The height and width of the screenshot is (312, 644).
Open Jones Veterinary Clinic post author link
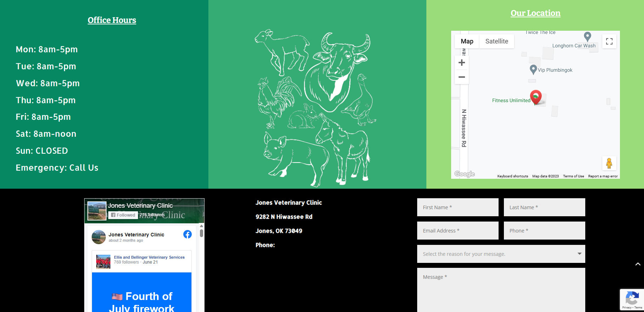[136, 235]
